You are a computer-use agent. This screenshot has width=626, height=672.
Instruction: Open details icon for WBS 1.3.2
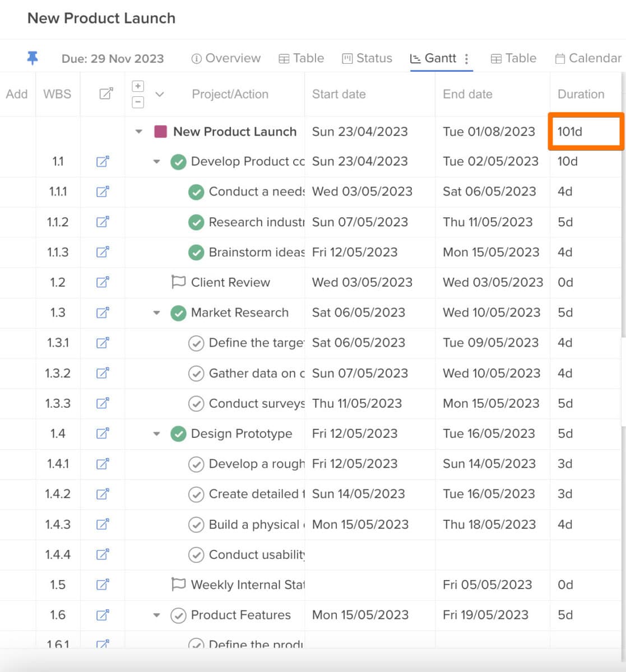(103, 373)
